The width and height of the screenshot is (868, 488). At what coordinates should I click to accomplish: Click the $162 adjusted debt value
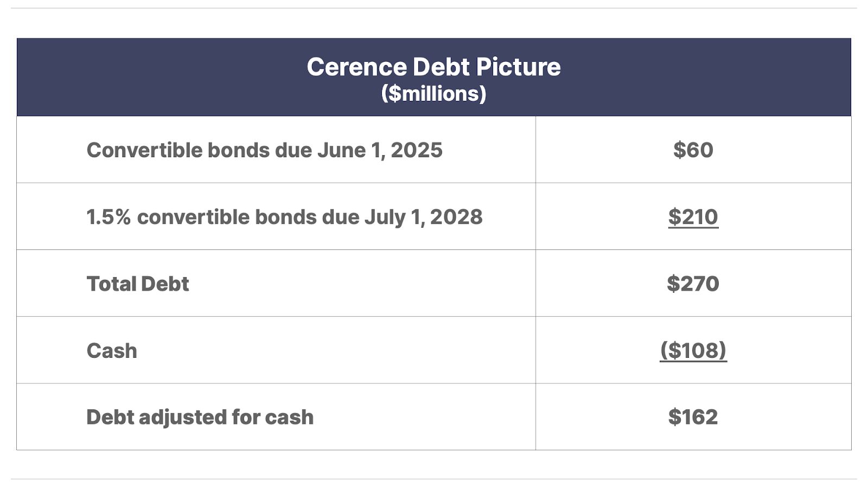coord(693,417)
